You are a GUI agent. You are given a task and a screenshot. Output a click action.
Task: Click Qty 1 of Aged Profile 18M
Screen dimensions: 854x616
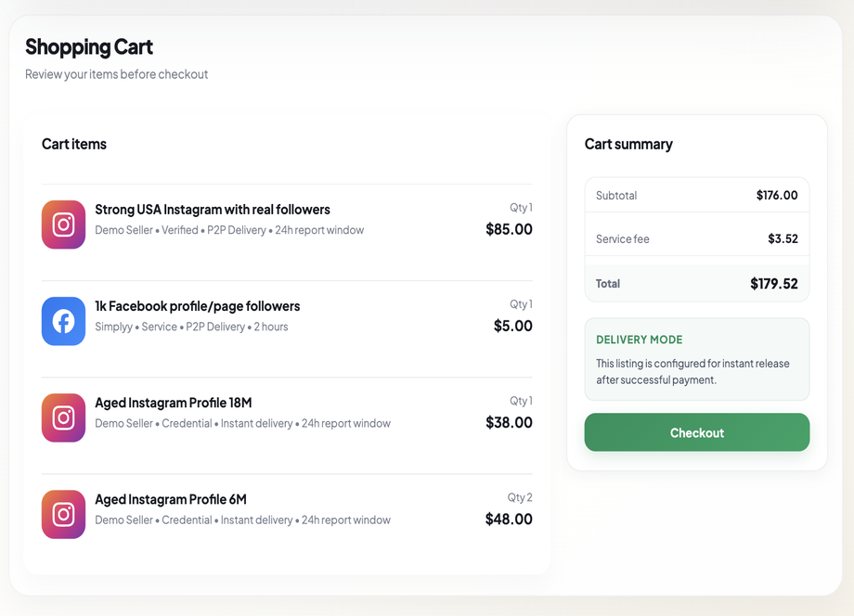[521, 401]
